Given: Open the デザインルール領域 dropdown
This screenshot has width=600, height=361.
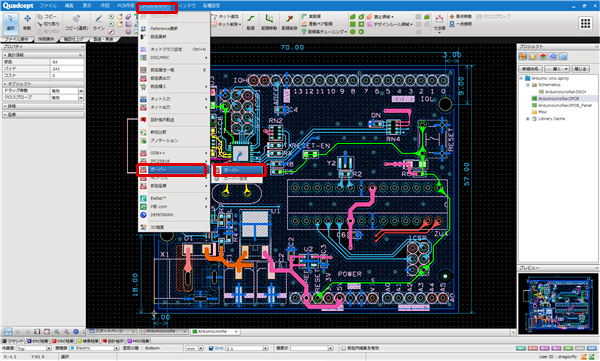Looking at the screenshot, I should [390, 24].
